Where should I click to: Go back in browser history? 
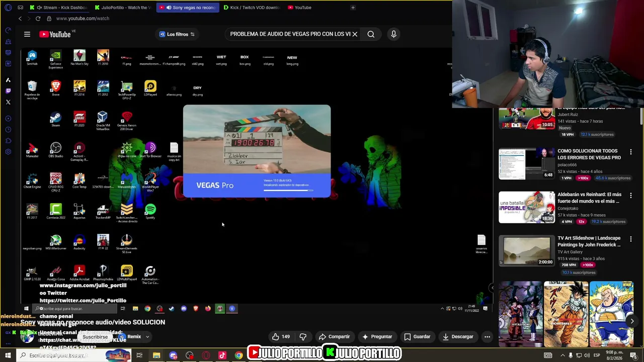pyautogui.click(x=20, y=19)
